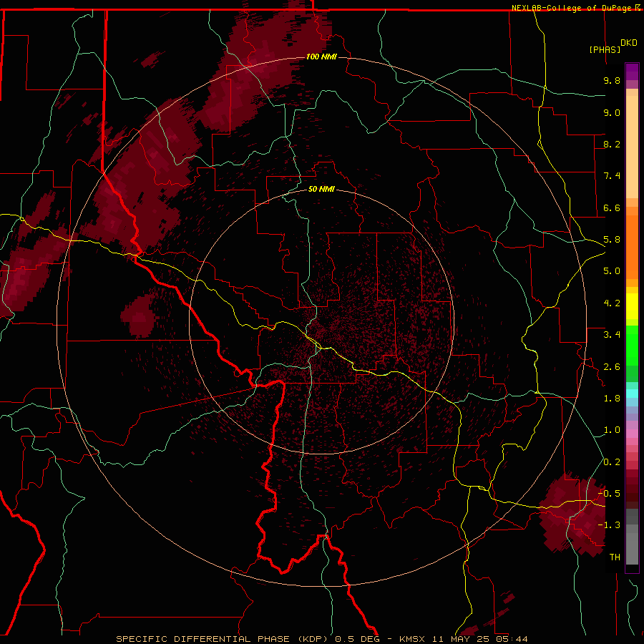Pick the orange segment of the color bar
Image resolution: width=644 pixels, height=644 pixels.
pyautogui.click(x=632, y=248)
